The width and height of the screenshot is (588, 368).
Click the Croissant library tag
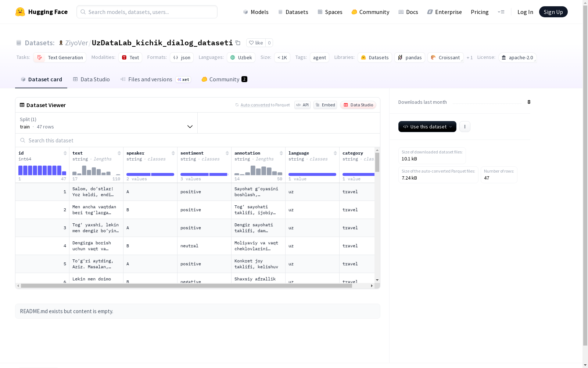pyautogui.click(x=445, y=57)
